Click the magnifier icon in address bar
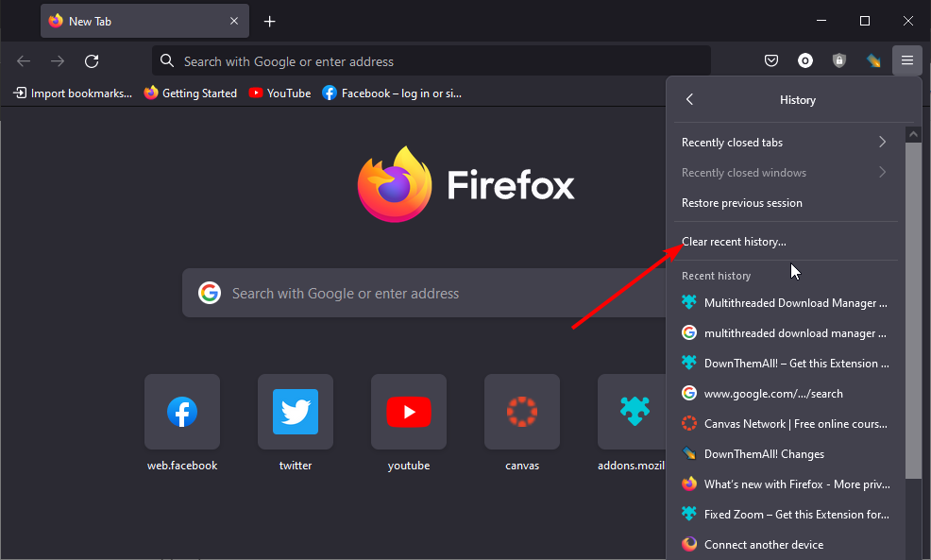The height and width of the screenshot is (560, 931). tap(167, 60)
